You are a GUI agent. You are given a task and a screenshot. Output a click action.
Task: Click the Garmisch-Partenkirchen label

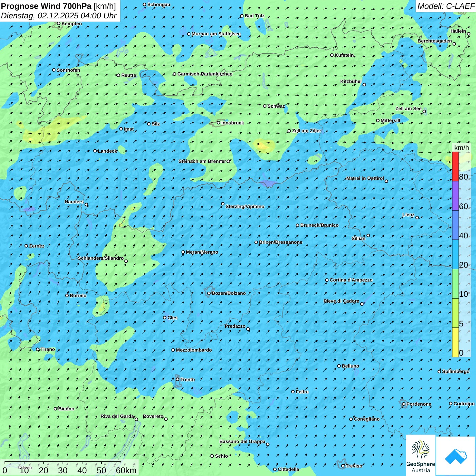(x=205, y=74)
